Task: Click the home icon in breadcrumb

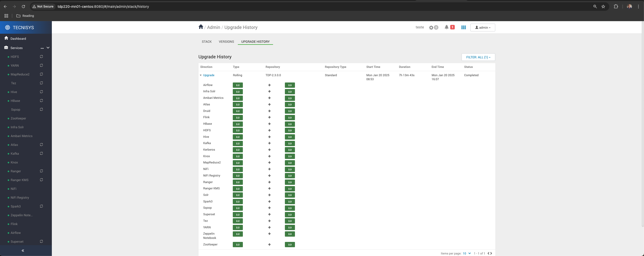Action: click(201, 27)
